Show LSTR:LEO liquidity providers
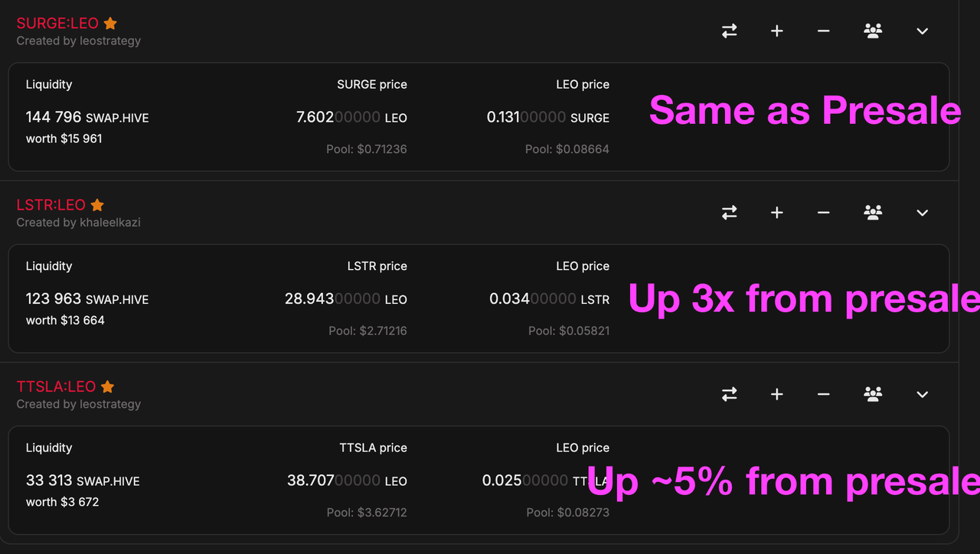The width and height of the screenshot is (980, 554). (873, 213)
